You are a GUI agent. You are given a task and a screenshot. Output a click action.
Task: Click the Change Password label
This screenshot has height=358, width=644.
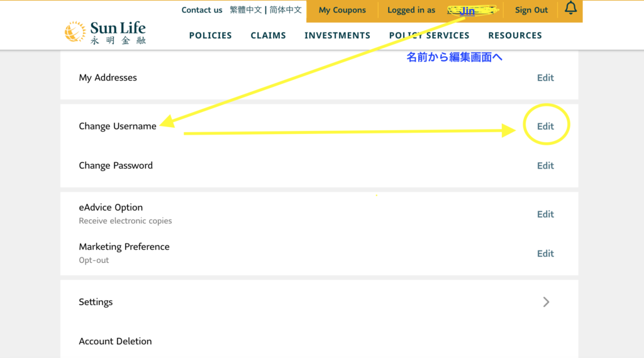pyautogui.click(x=116, y=165)
